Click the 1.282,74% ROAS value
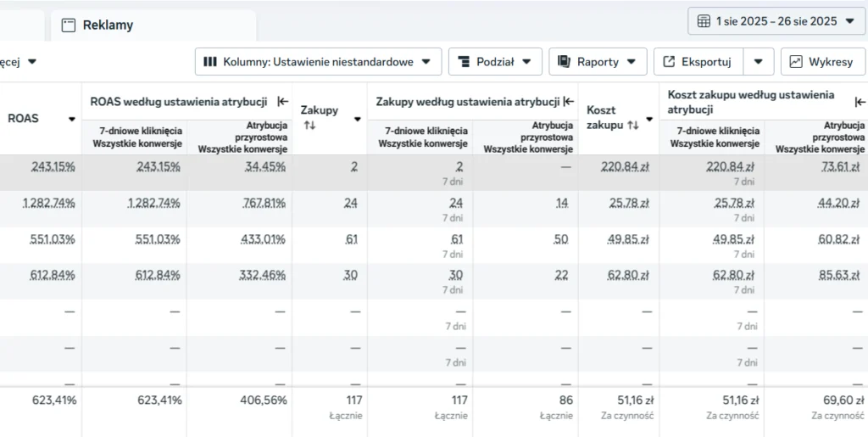868x437 pixels. tap(48, 204)
